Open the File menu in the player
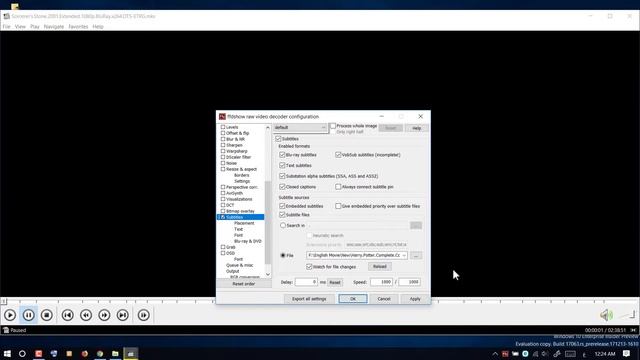This screenshot has height=360, width=640. pyautogui.click(x=7, y=27)
